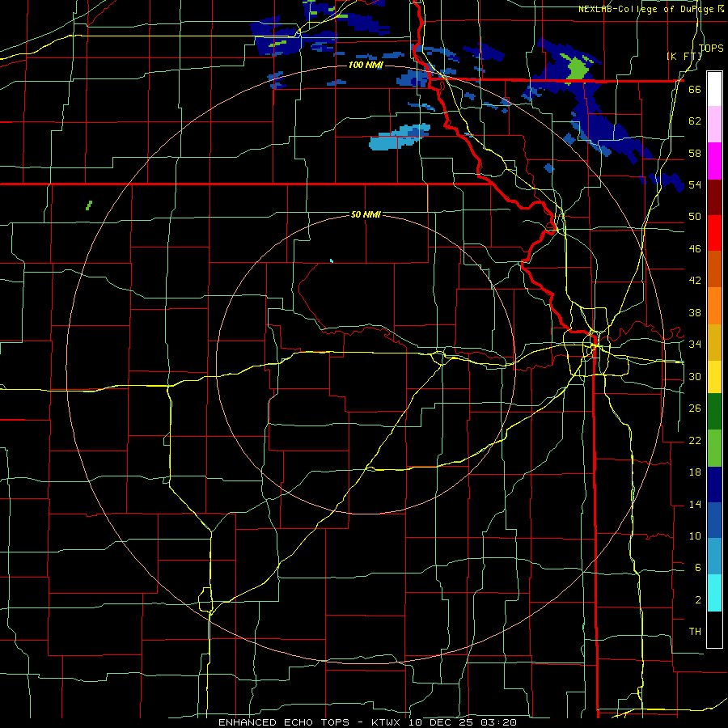Click the "50 NMI" range ring label

366,214
